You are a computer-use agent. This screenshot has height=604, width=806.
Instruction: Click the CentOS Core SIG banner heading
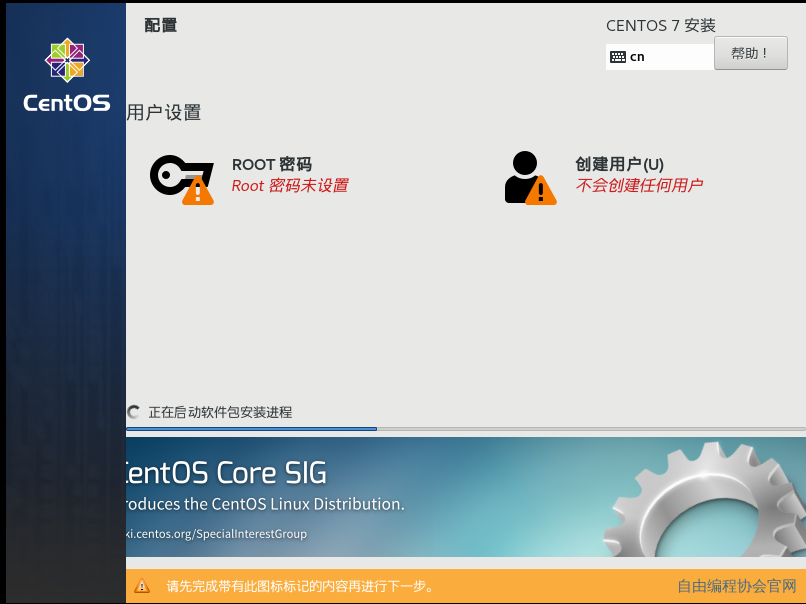click(226, 472)
